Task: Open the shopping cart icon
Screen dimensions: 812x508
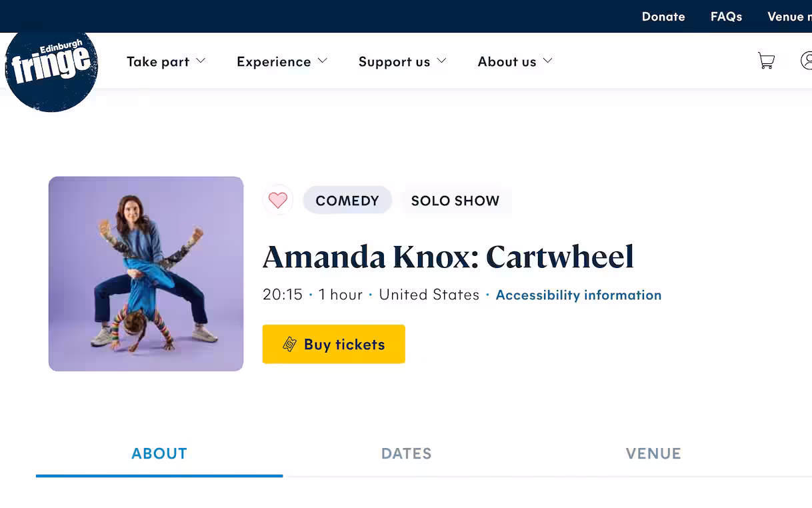Action: (x=766, y=61)
